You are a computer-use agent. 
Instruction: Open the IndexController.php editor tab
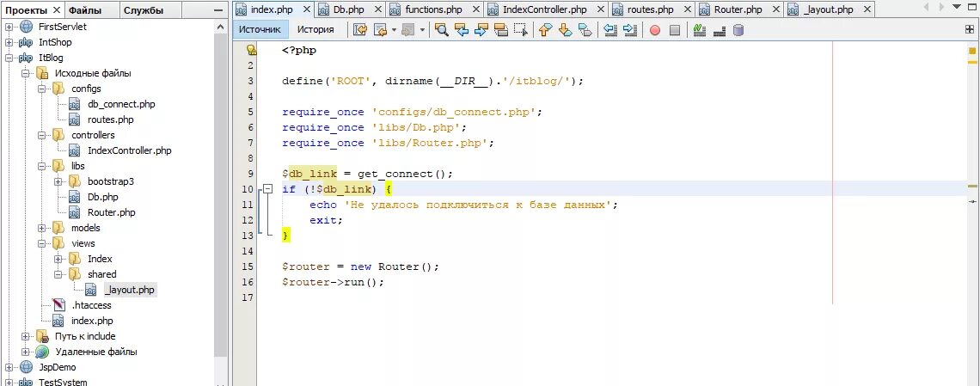click(x=545, y=9)
